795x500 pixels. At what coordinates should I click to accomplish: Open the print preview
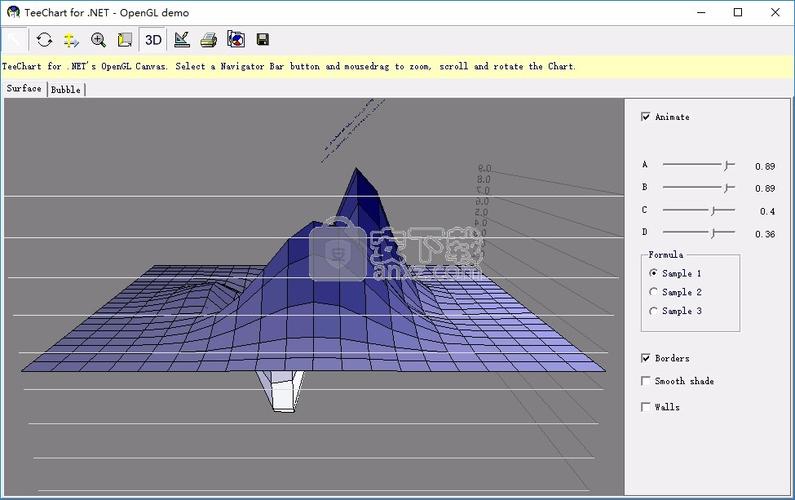(x=208, y=40)
